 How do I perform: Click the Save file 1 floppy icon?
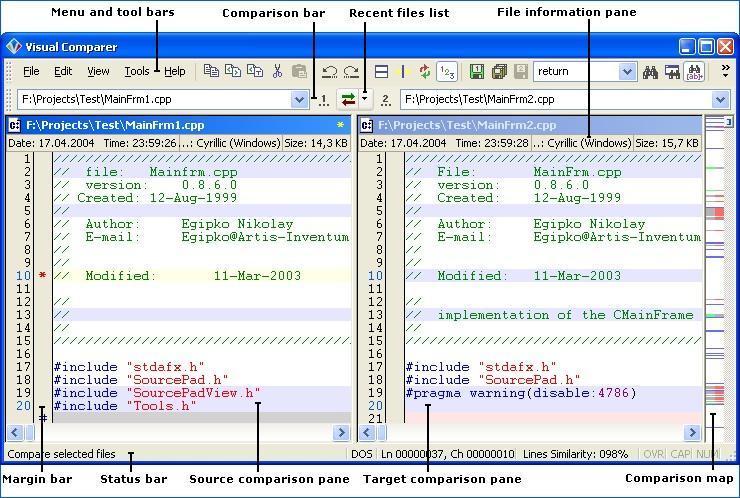[477, 72]
